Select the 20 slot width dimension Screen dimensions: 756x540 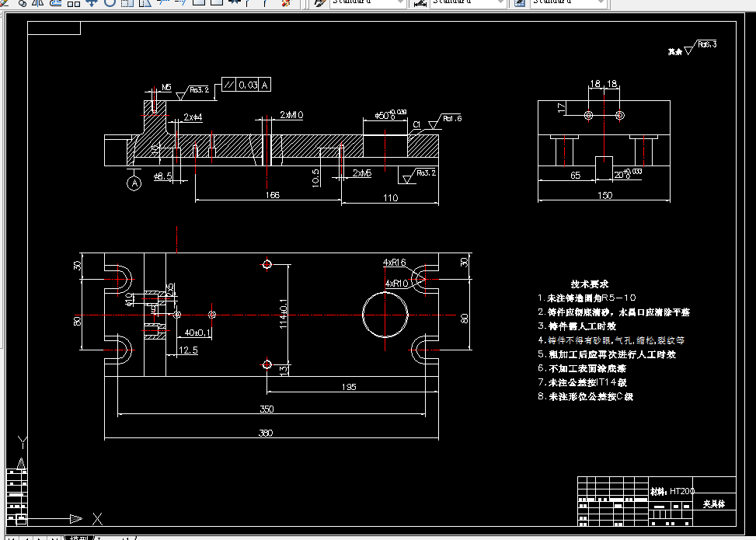click(629, 173)
